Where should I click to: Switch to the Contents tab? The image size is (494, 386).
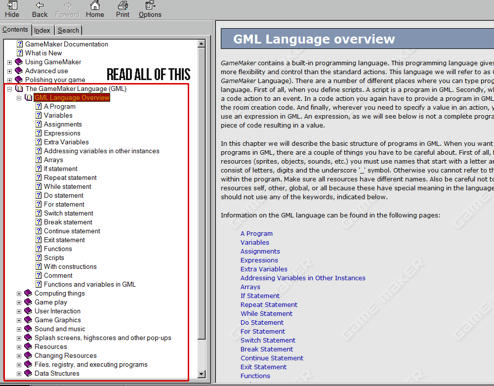tap(15, 30)
